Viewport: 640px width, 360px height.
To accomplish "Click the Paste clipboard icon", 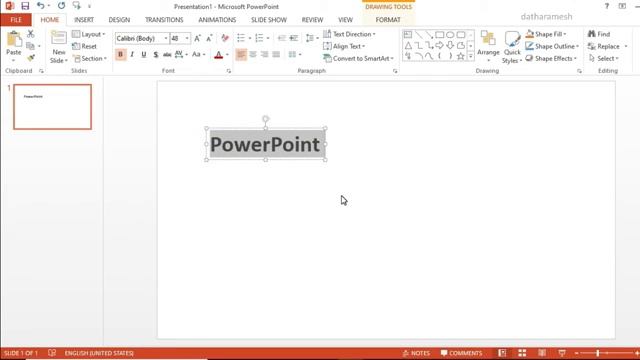I will pos(14,40).
